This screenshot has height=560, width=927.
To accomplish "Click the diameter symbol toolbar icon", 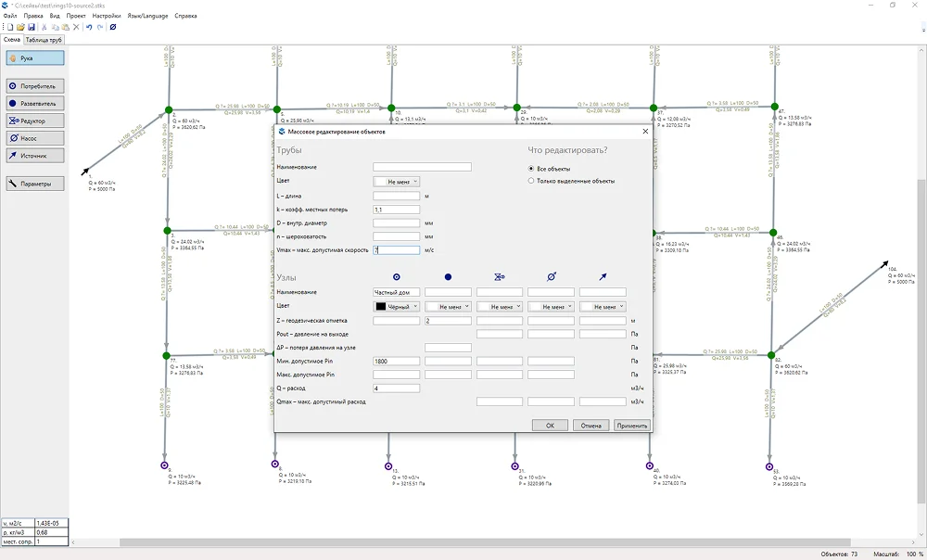I will pos(113,28).
